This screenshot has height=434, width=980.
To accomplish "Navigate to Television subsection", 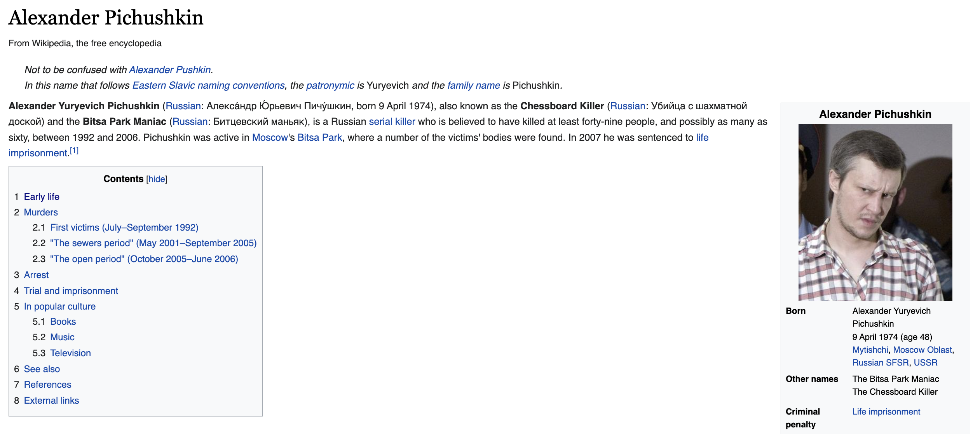I will point(70,353).
